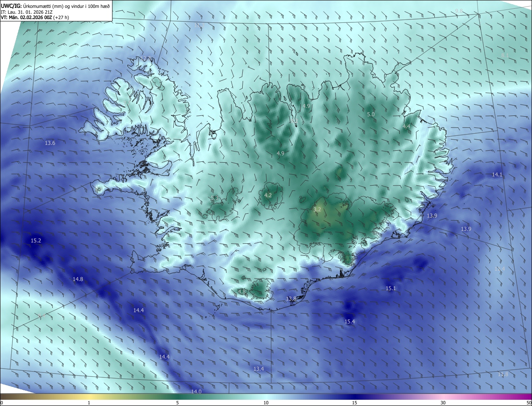Image resolution: width=532 pixels, height=406 pixels.
Task: Click the 50 label on the color scale
Action: 529,403
